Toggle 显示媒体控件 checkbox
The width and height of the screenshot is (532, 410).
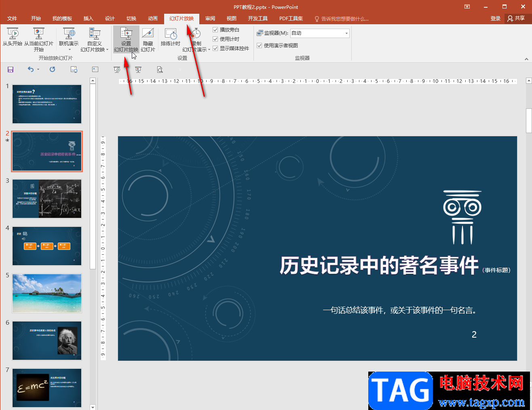click(215, 49)
